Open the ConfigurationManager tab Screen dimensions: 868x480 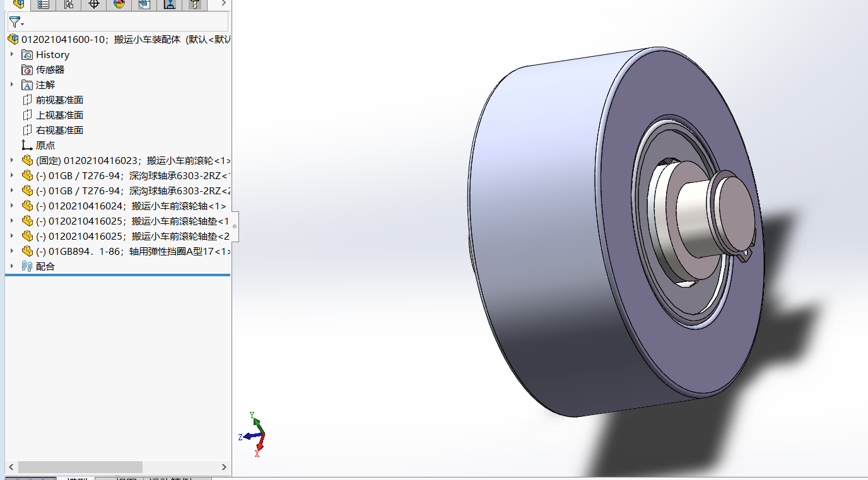point(68,4)
